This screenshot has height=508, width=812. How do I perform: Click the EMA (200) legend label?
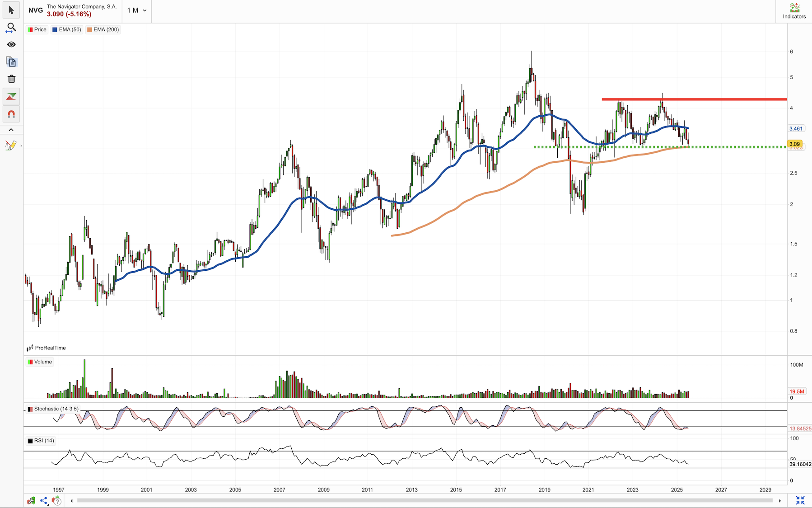click(103, 29)
